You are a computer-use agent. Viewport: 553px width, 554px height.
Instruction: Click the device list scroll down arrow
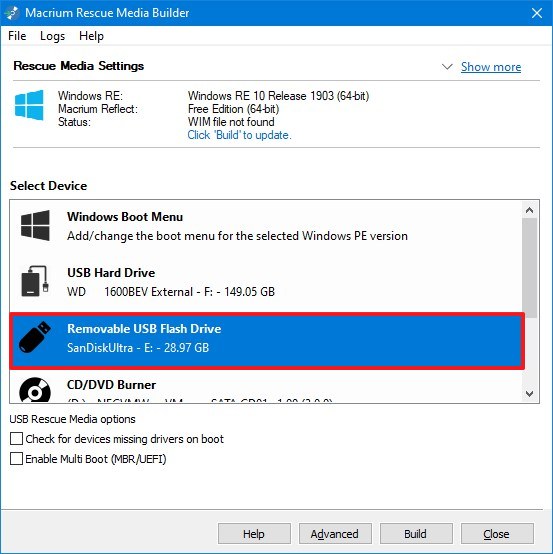coord(529,393)
